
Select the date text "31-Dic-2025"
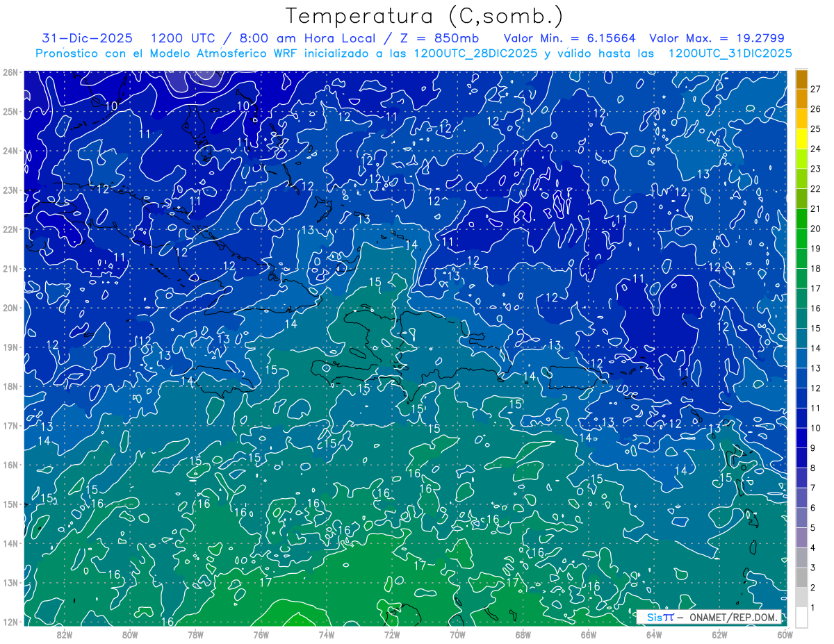click(88, 38)
